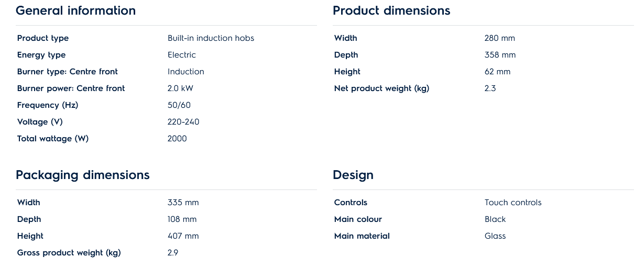Click the Net product weight (kg) label
The height and width of the screenshot is (268, 644).
coord(381,88)
